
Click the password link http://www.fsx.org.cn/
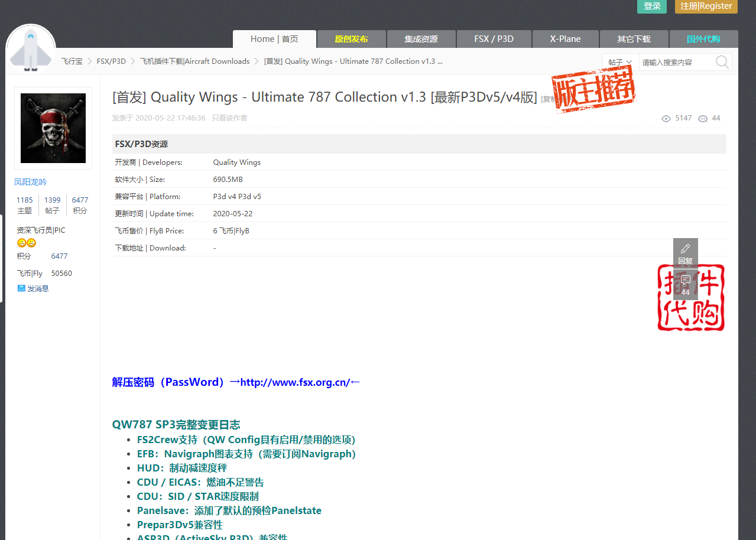[295, 382]
